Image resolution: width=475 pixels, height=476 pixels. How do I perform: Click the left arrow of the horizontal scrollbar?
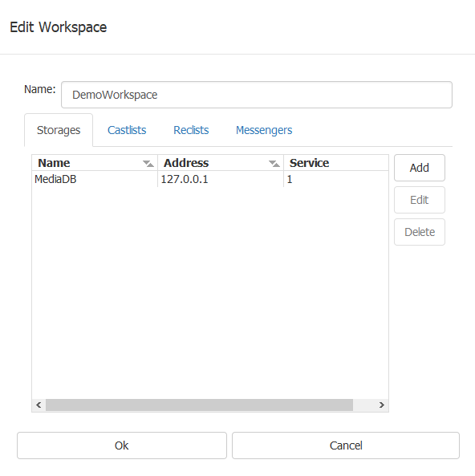tap(39, 405)
